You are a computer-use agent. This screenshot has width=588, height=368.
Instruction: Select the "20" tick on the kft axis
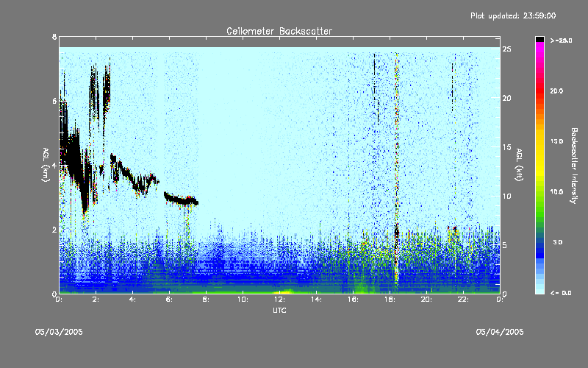click(x=506, y=98)
